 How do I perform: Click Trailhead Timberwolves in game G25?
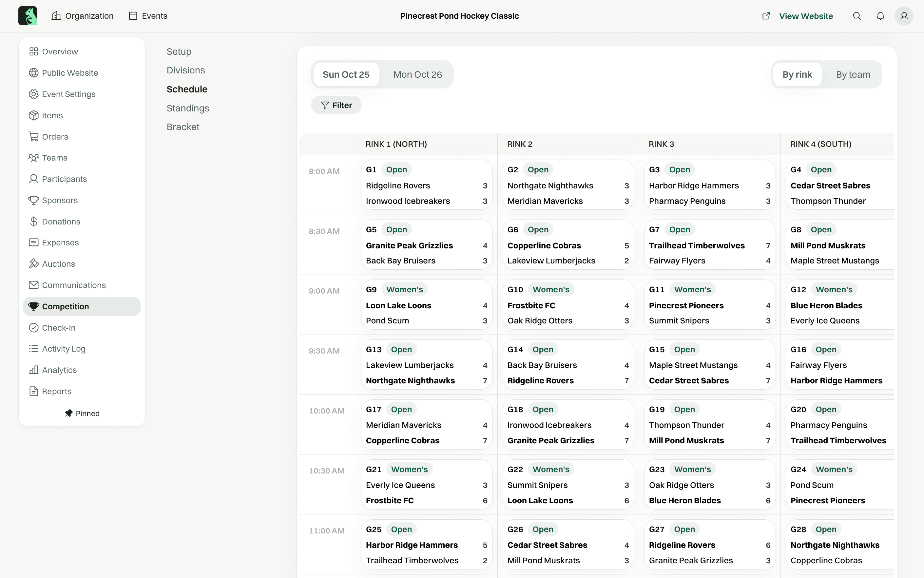pos(412,560)
